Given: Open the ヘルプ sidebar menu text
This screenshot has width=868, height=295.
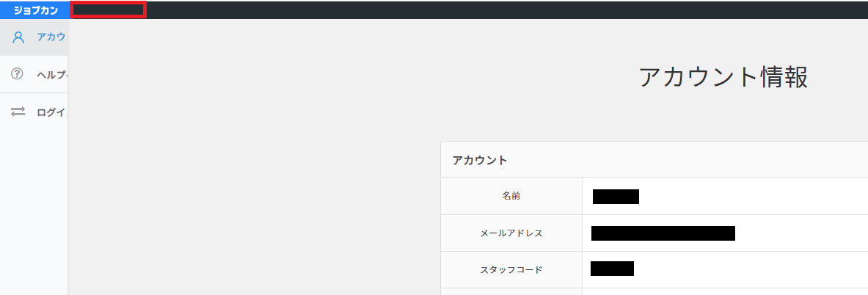Looking at the screenshot, I should coord(51,75).
